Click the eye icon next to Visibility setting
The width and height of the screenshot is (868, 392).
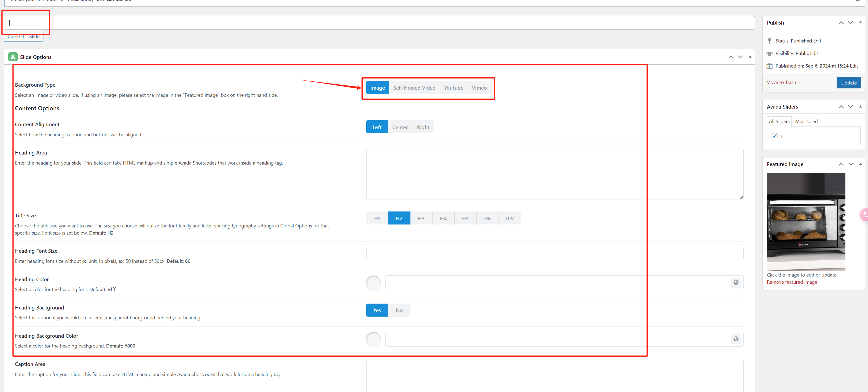770,53
